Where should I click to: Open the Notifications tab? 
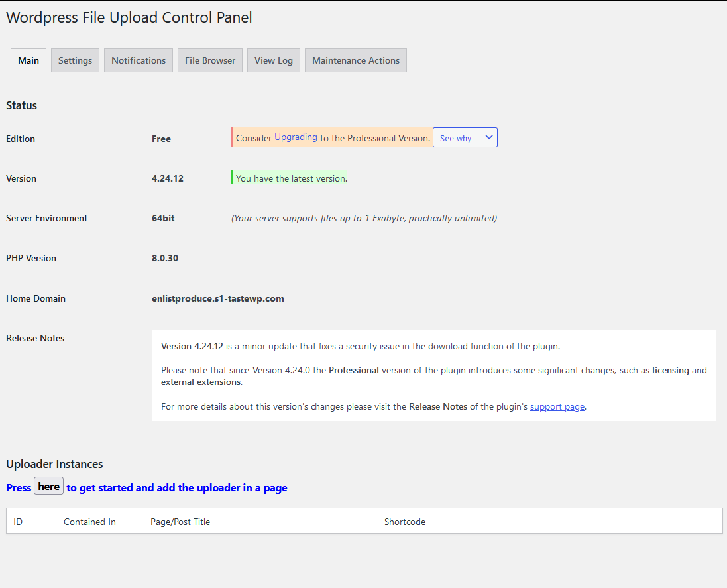138,60
